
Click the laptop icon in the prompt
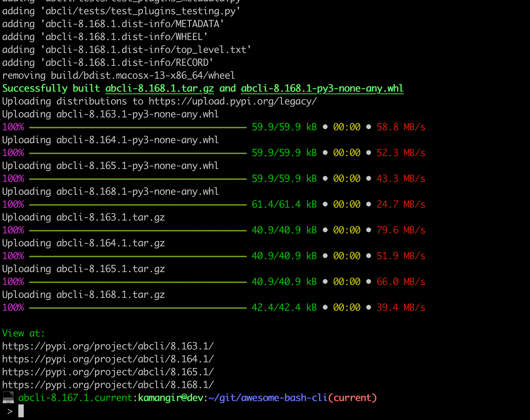(8, 398)
